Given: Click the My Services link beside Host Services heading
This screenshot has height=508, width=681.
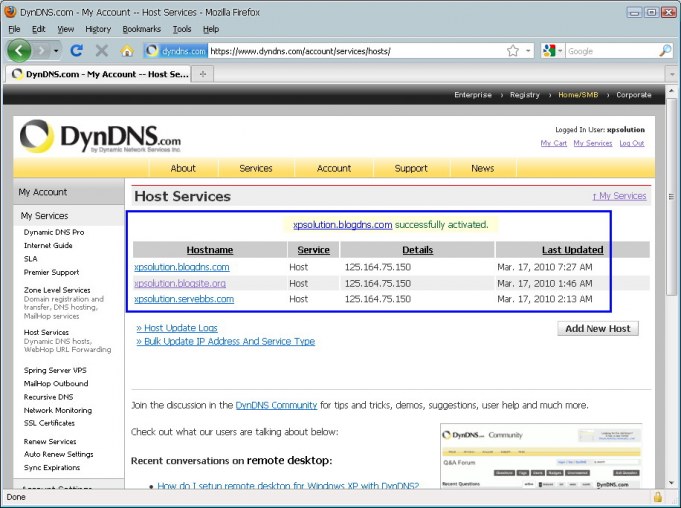Looking at the screenshot, I should (619, 196).
